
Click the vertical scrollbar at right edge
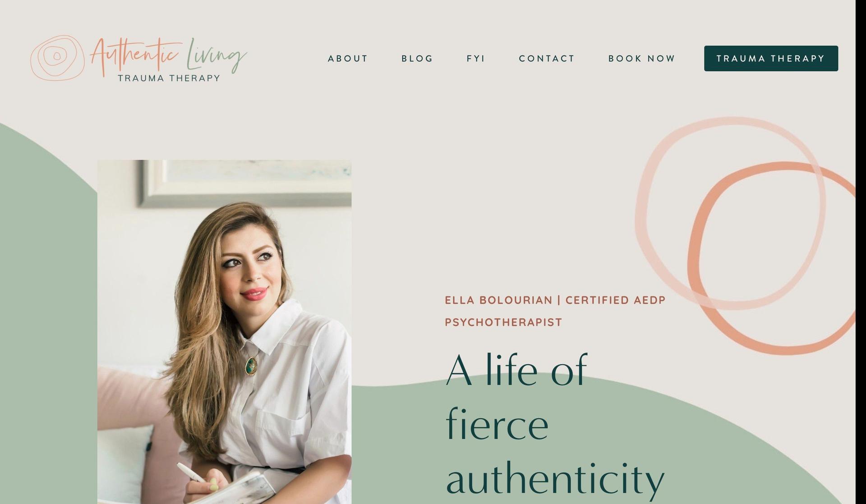(861, 252)
